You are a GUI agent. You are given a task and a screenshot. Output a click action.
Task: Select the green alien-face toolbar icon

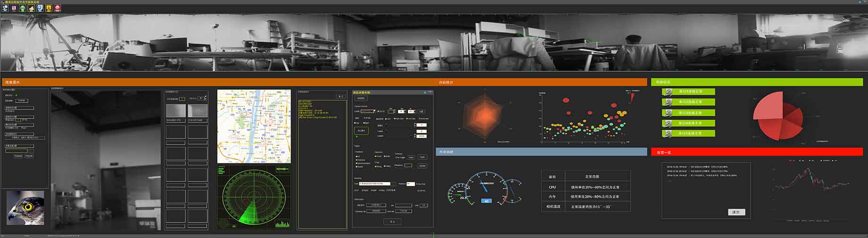pos(23,8)
